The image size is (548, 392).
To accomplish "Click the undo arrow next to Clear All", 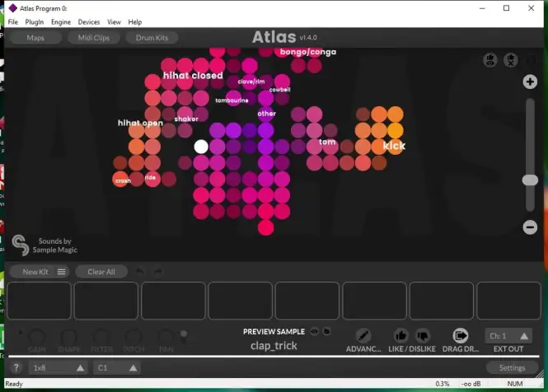I will pyautogui.click(x=139, y=272).
